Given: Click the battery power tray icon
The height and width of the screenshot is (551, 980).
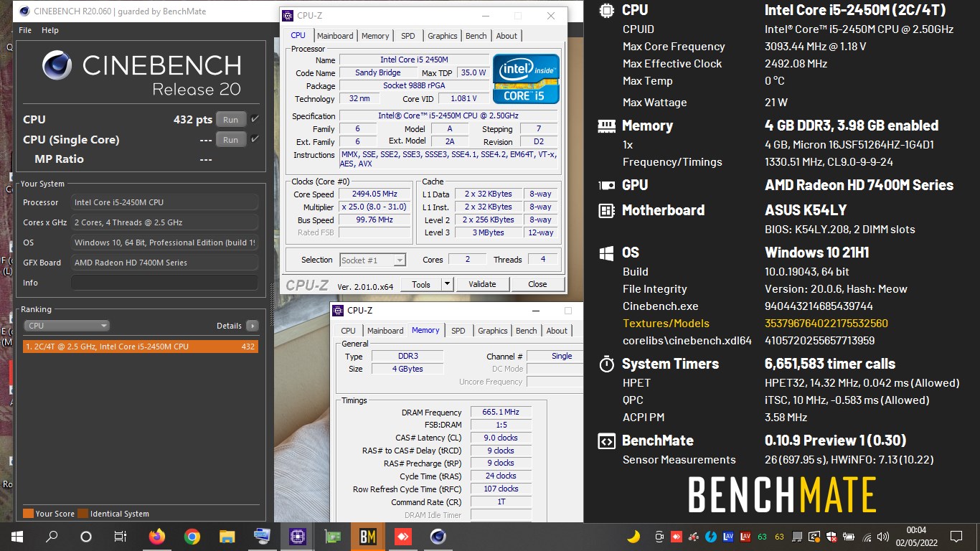Looking at the screenshot, I should tap(849, 536).
